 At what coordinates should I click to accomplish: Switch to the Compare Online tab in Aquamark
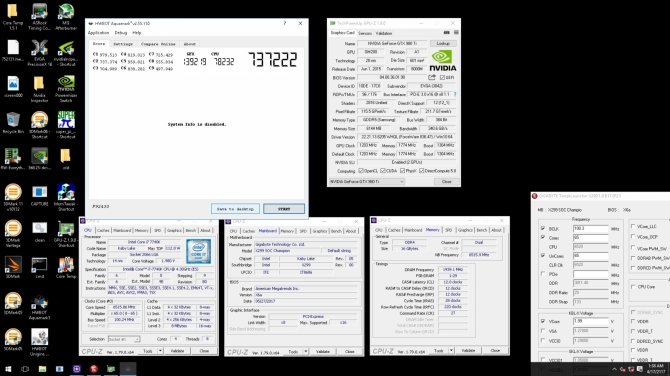[158, 44]
